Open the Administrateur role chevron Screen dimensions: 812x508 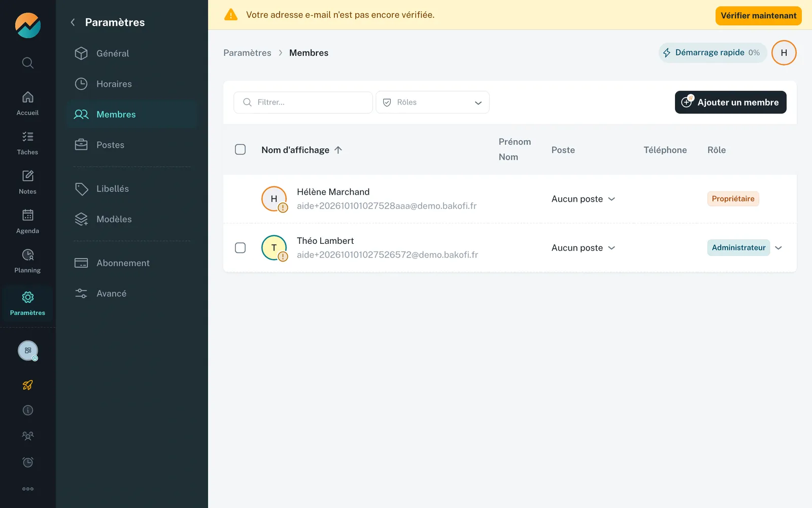[779, 248]
